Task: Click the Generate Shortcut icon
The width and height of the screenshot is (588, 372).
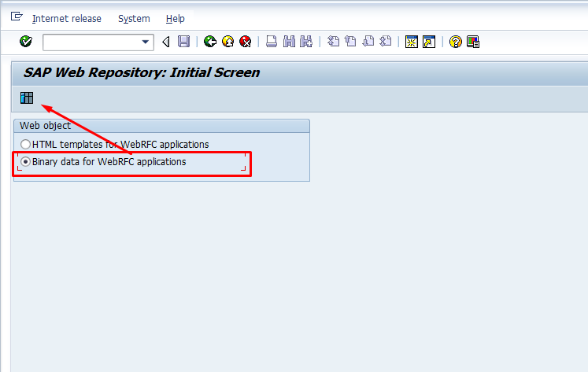Action: tap(429, 42)
